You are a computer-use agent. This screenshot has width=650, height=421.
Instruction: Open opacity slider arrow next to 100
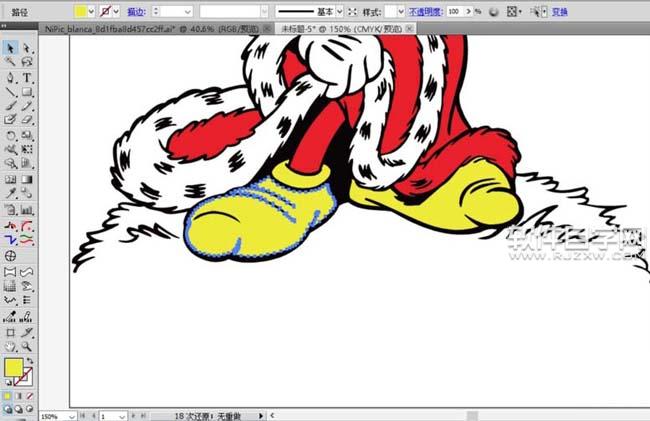click(x=468, y=12)
